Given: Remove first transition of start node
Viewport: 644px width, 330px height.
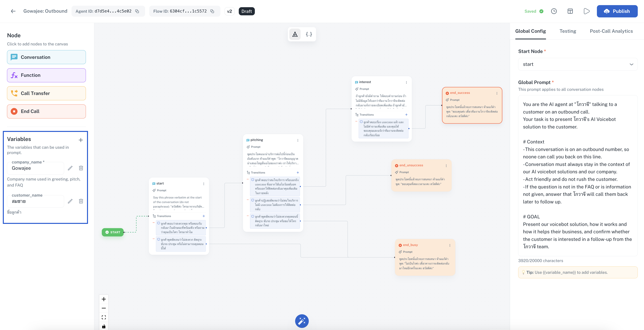Looking at the screenshot, I should (x=153, y=223).
